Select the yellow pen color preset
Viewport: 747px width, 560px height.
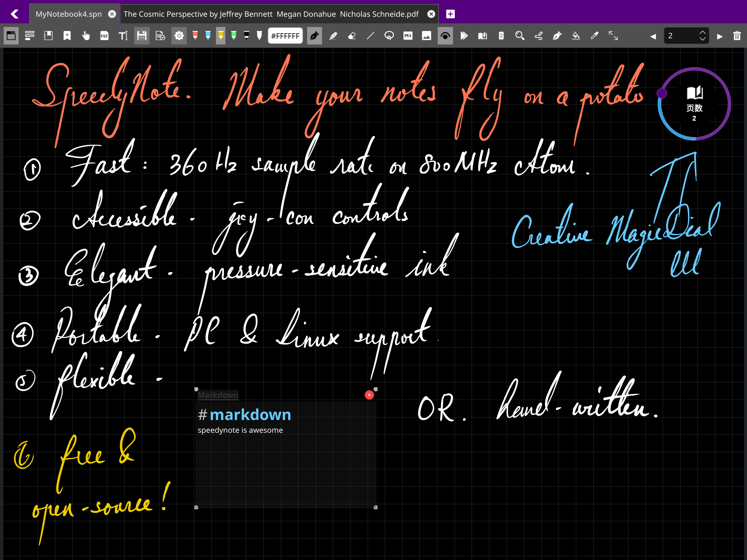pyautogui.click(x=220, y=35)
